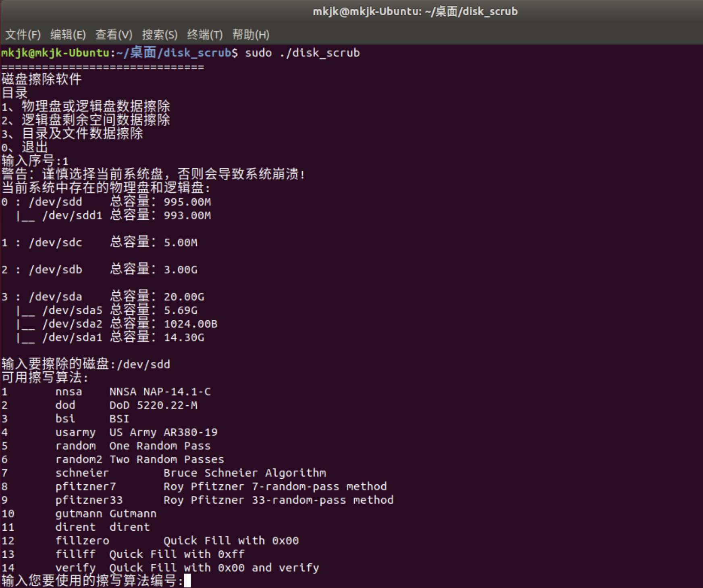Click the line 输入要擦除的磁盘:/dev/sdd

86,364
